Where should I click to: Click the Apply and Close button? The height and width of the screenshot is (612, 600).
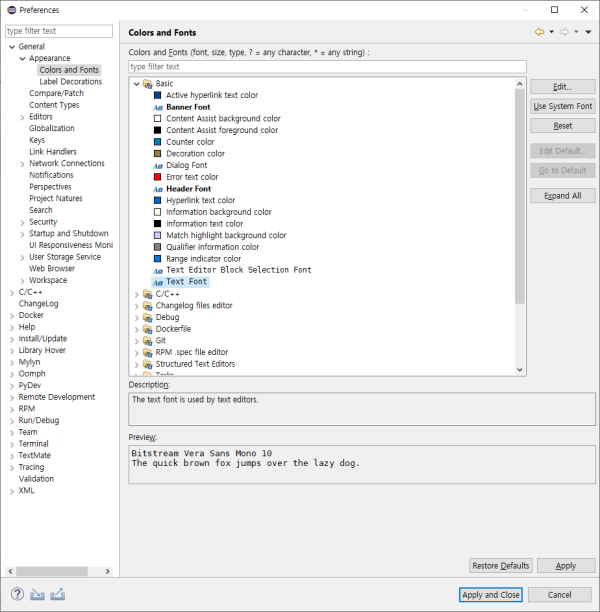pos(491,595)
